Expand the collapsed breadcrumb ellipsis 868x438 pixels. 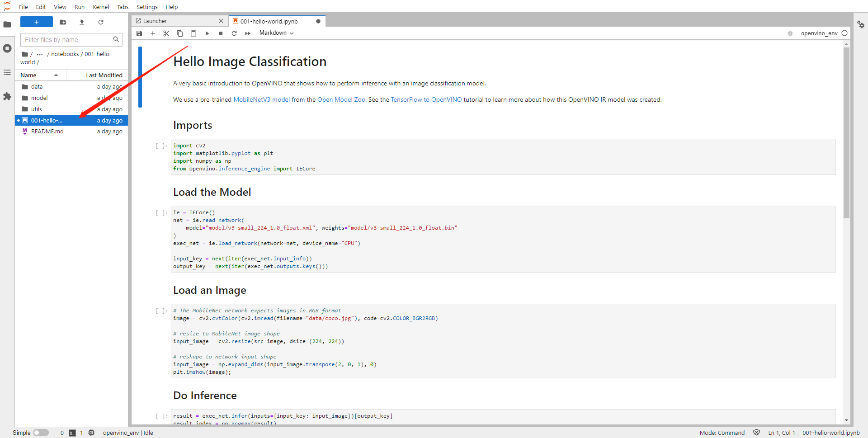[x=40, y=54]
